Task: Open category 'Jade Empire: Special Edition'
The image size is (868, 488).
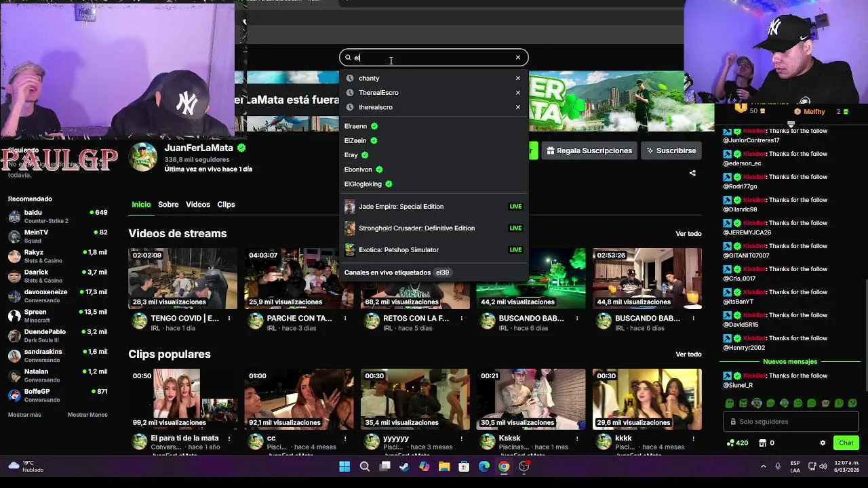Action: coord(434,206)
